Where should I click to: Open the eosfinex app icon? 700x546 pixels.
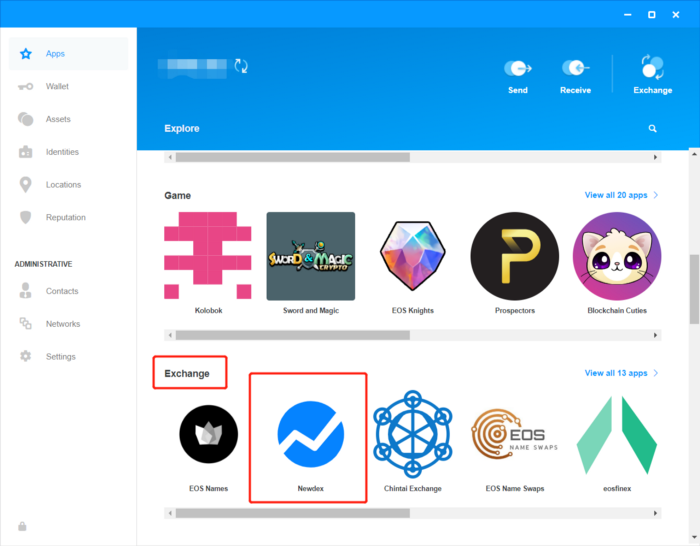[617, 435]
